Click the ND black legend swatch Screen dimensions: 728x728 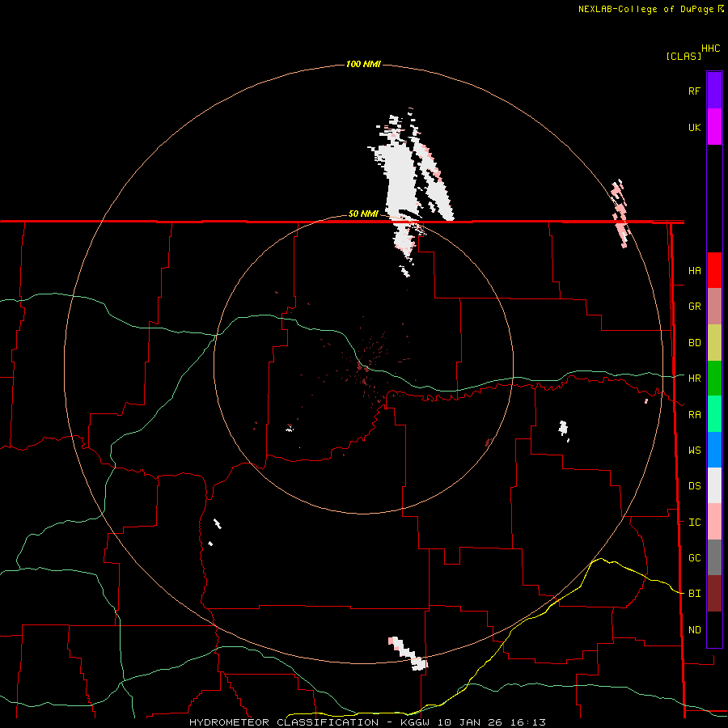click(x=714, y=629)
